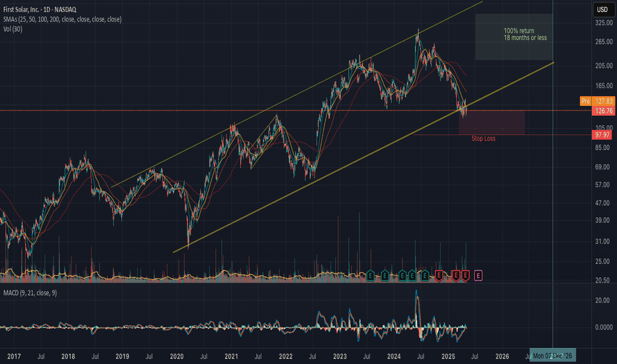This screenshot has width=617, height=364.
Task: Click the fourth green earnings E marker from left
Action: [412, 275]
